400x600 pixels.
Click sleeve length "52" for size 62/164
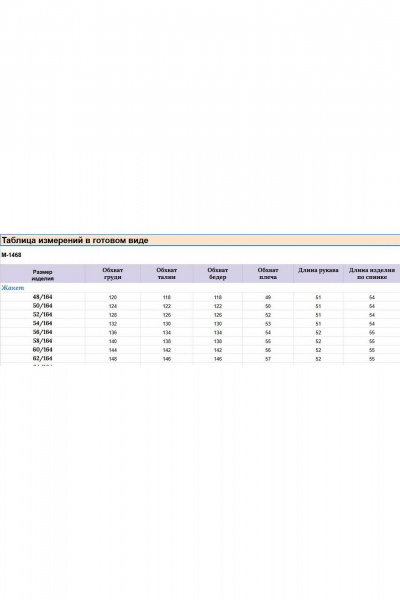tap(318, 359)
